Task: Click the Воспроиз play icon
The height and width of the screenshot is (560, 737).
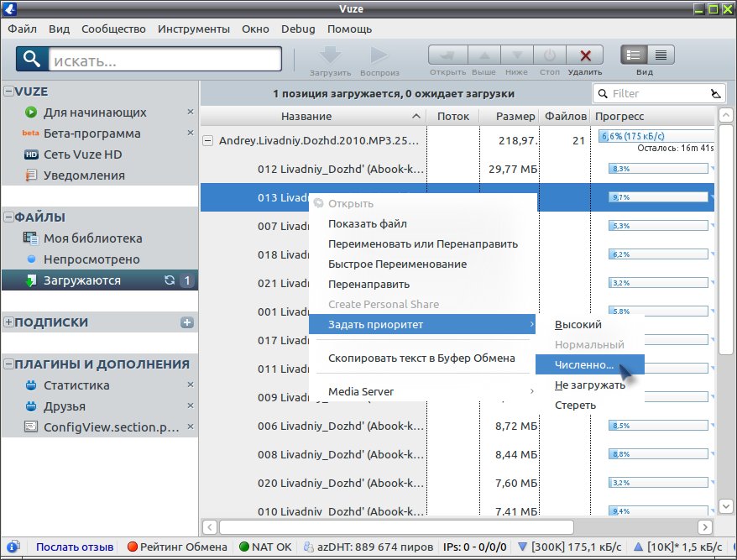Action: pos(379,55)
